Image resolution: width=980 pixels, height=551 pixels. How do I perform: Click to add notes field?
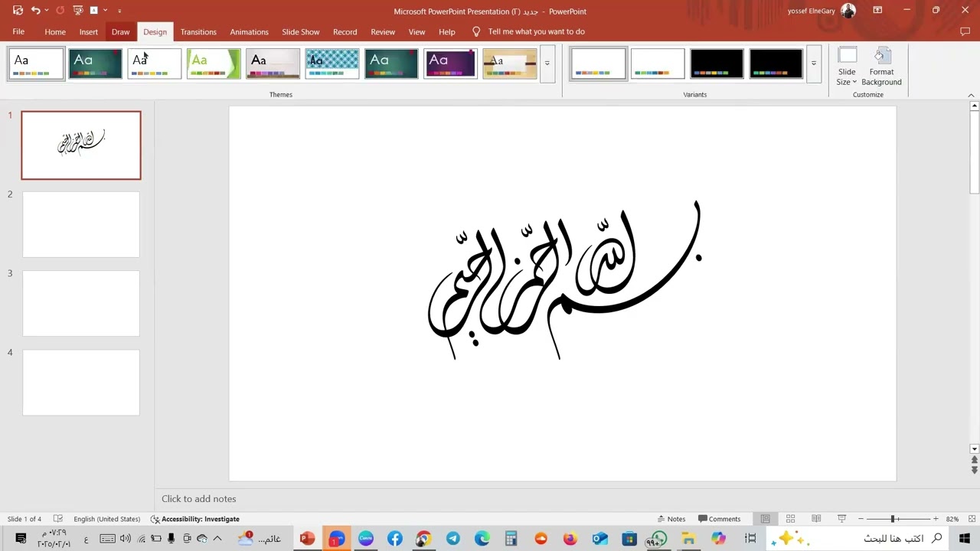[563, 499]
